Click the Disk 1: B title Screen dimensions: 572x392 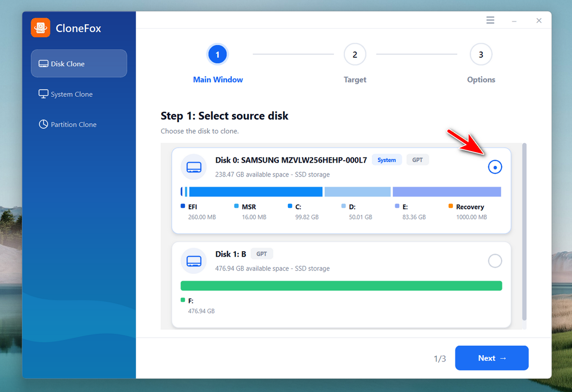(x=231, y=254)
